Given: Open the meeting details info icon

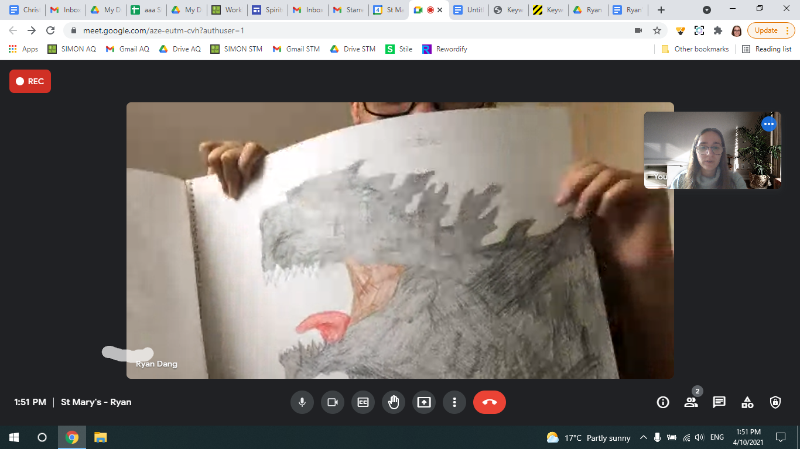Looking at the screenshot, I should coord(662,402).
